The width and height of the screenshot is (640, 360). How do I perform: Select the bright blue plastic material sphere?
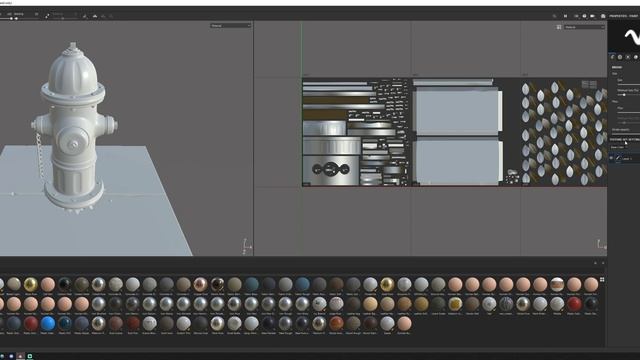point(47,323)
